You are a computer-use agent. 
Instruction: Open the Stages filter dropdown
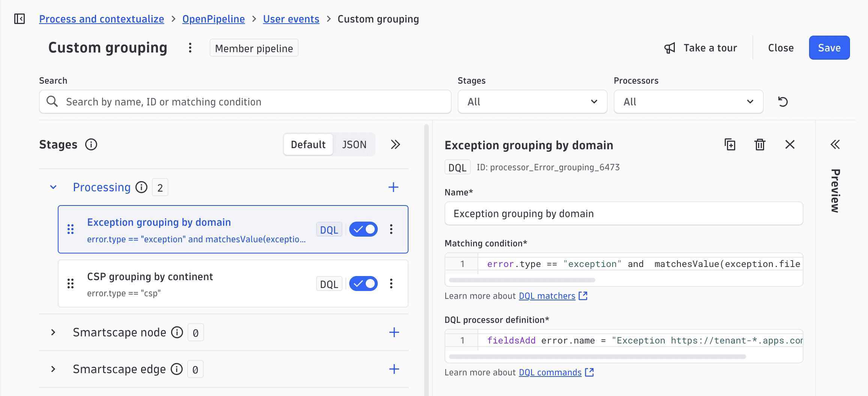[x=532, y=102]
